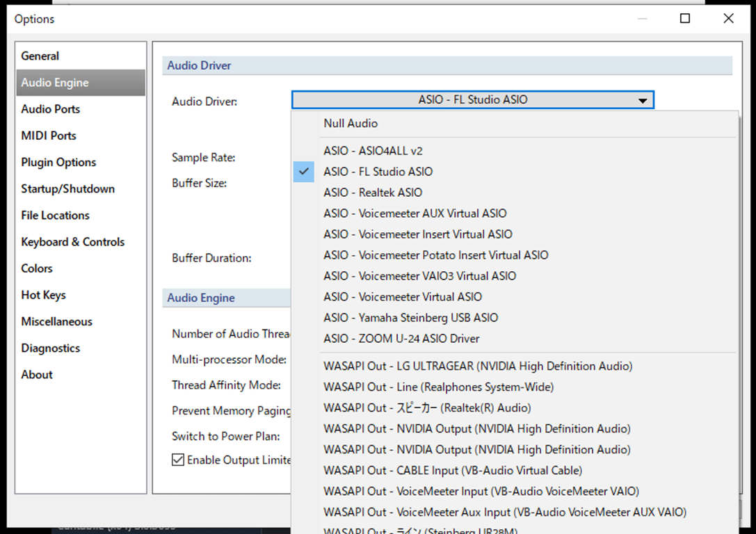Choose Voicemeeter Potato Insert Virtual ASIO
Image resolution: width=756 pixels, height=534 pixels.
pyautogui.click(x=515, y=255)
